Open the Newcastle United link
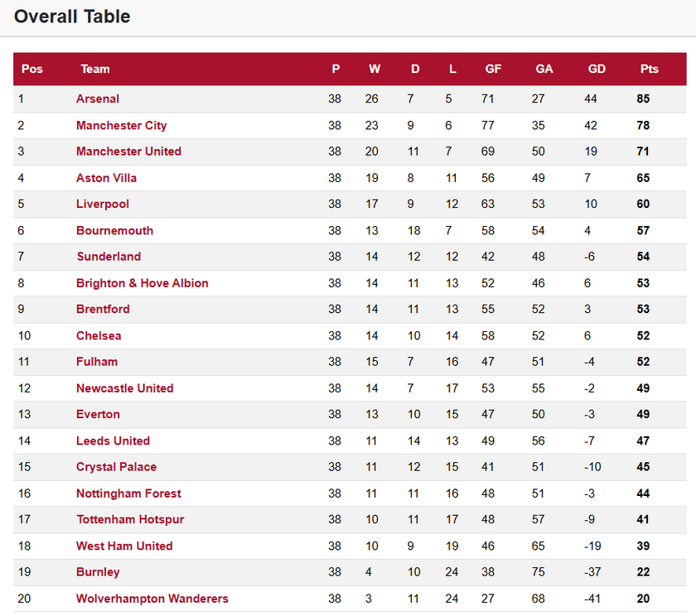Screen dimensions: 696x616 pos(125,388)
